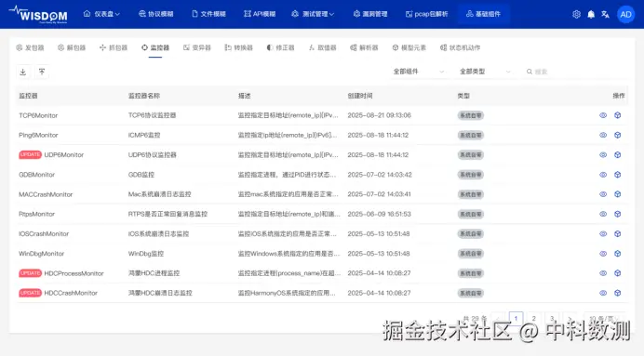Click cube icon for UDP6Monitor row

coord(617,154)
